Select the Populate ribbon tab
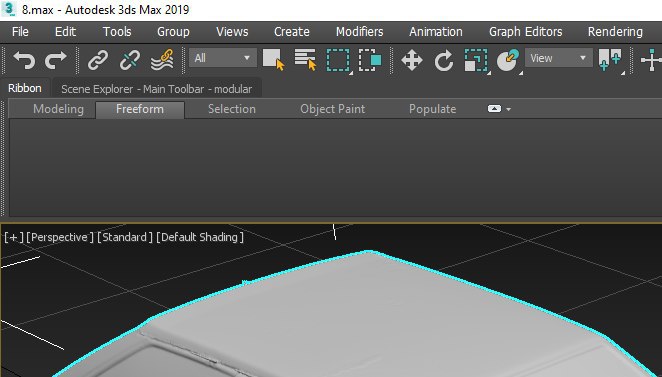 point(432,109)
